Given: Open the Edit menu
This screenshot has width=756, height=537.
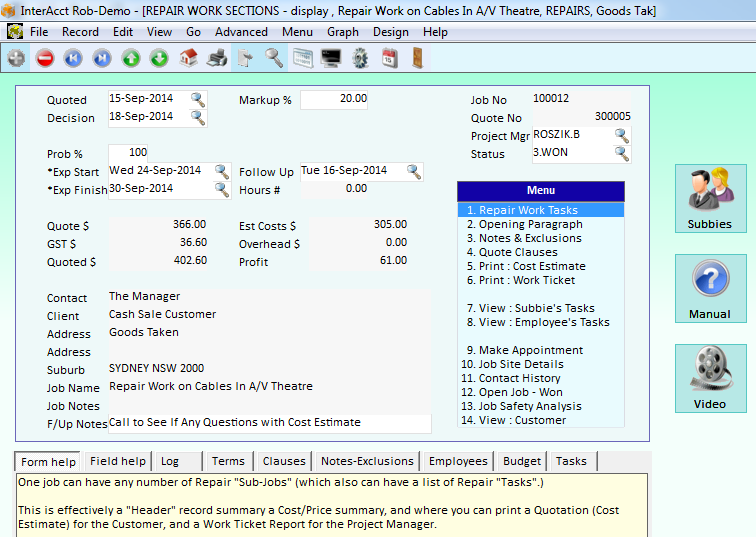Looking at the screenshot, I should coord(123,32).
